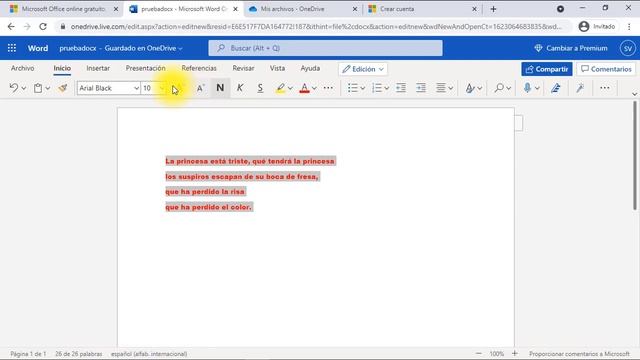640x360 pixels.
Task: Increase paragraph indent
Action: (421, 88)
